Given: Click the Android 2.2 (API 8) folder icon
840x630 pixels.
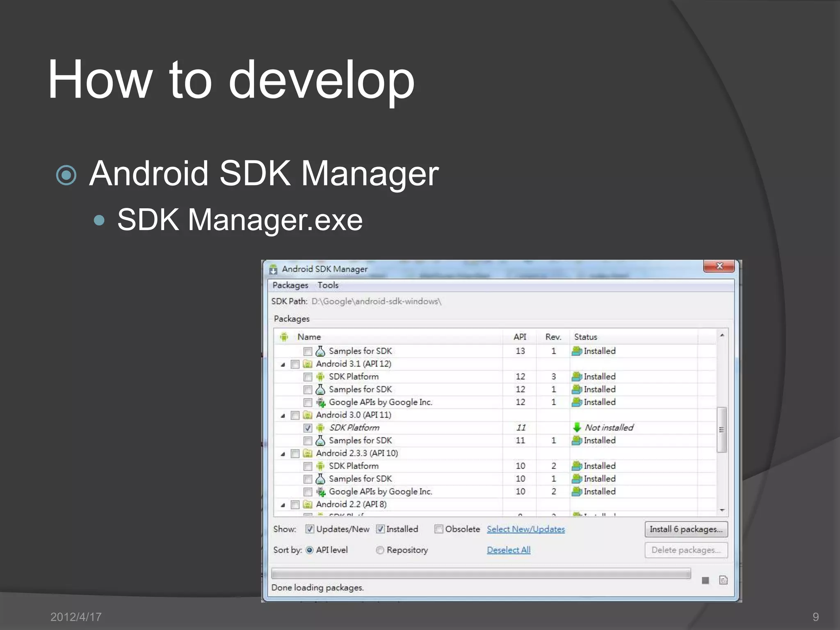Looking at the screenshot, I should point(307,504).
